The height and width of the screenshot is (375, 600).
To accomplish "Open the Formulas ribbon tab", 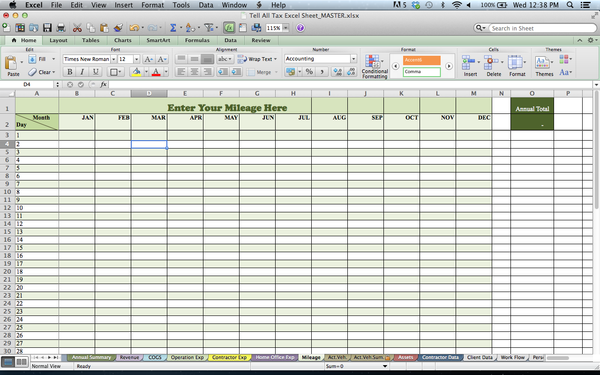I will point(197,40).
